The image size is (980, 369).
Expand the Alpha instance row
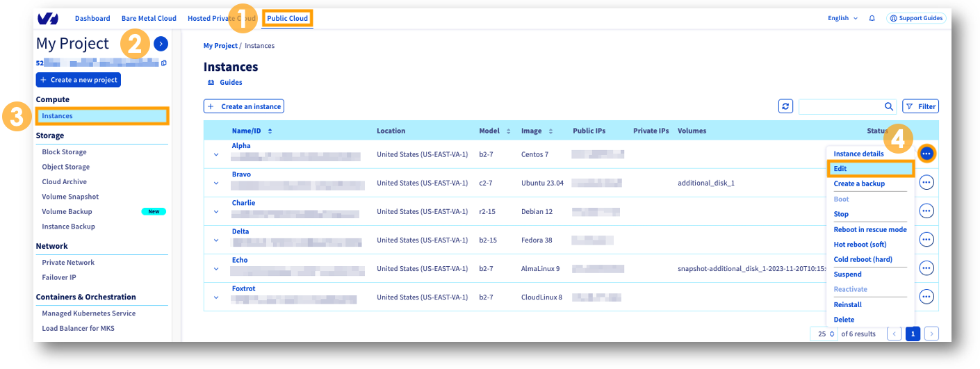(216, 154)
